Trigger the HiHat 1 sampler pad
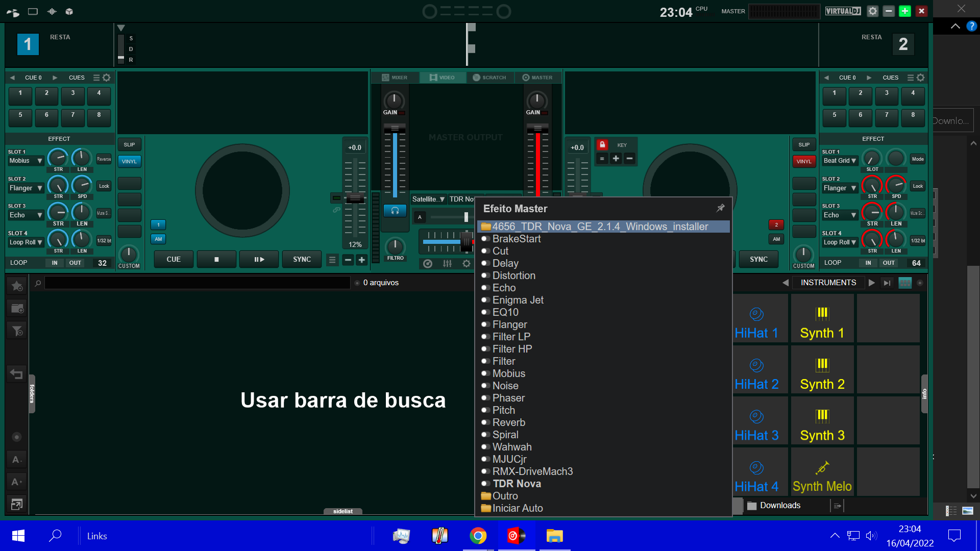The height and width of the screenshot is (551, 980). pos(756,318)
